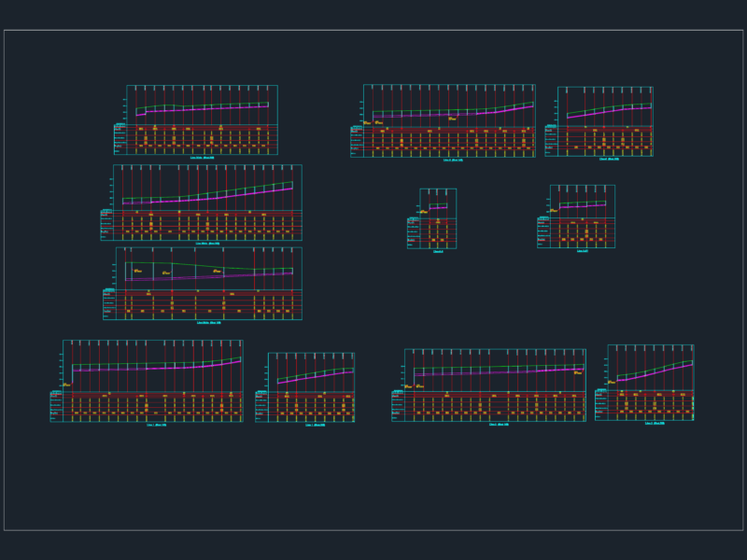Viewport: 747px width, 560px height.
Task: Select the middle yellow annotation in the descending-ground profile
Action: pyautogui.click(x=166, y=273)
